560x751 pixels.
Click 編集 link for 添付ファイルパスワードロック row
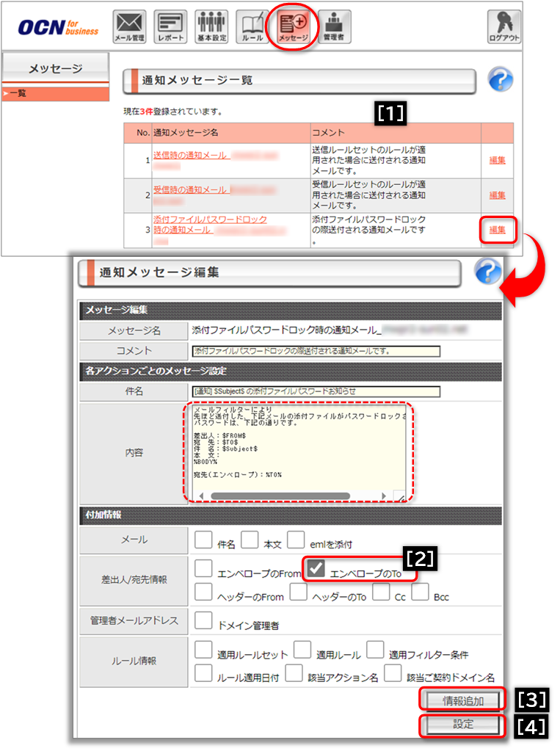tap(497, 230)
